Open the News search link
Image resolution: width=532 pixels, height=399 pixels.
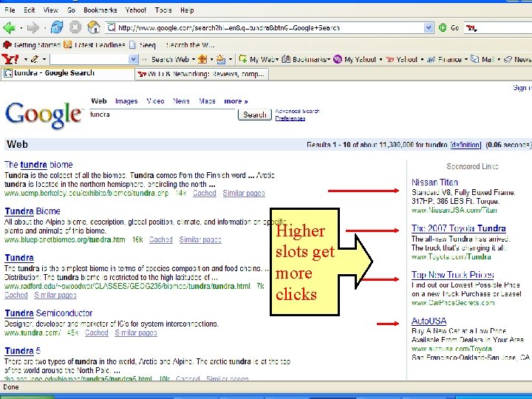point(181,101)
